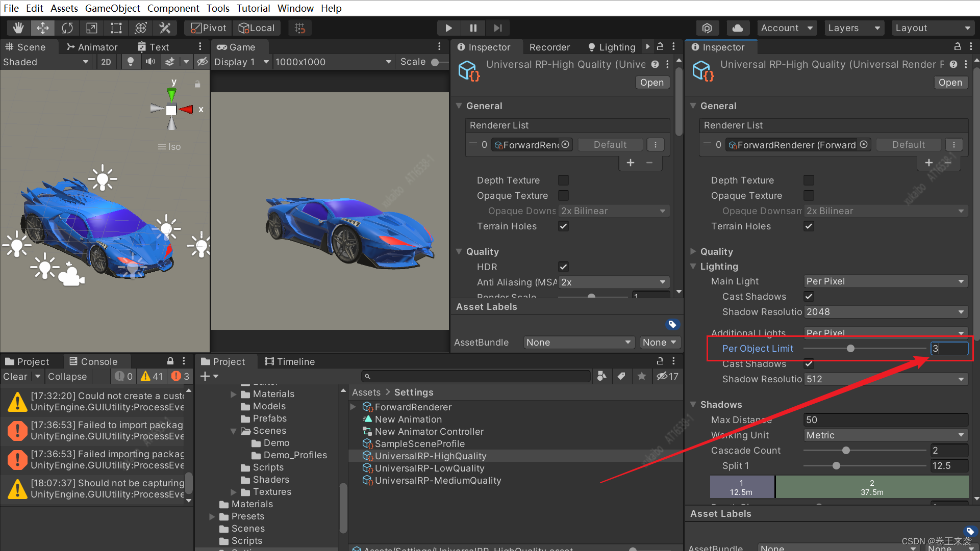Screen dimensions: 980x551
Task: Search by type in Project panel
Action: pos(602,376)
